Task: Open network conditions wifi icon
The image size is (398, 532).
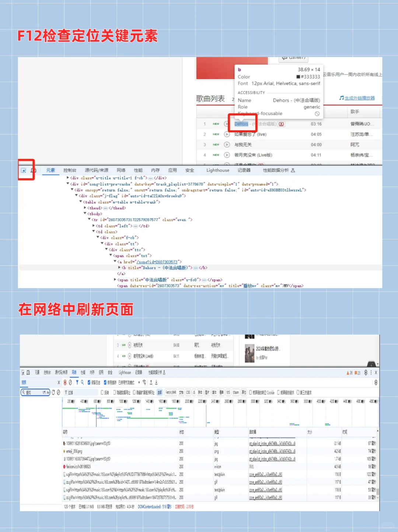Action: 144,382
